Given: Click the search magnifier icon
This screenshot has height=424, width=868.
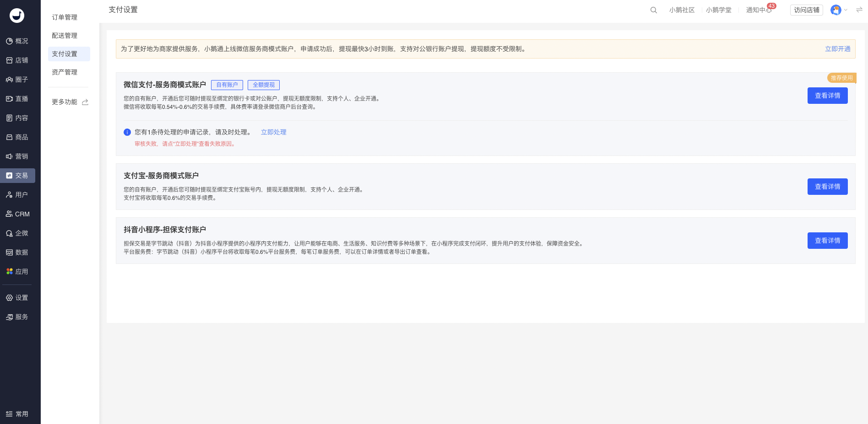Looking at the screenshot, I should click(x=654, y=10).
